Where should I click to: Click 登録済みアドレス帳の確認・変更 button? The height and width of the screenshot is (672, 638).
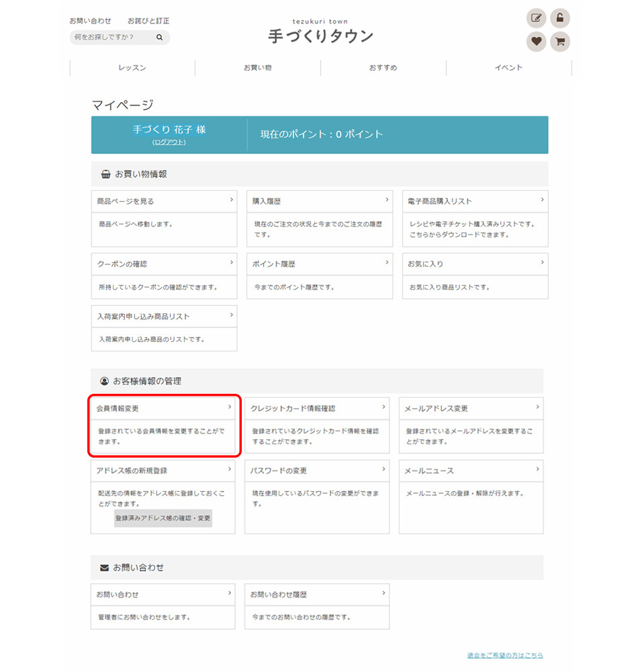point(163,518)
